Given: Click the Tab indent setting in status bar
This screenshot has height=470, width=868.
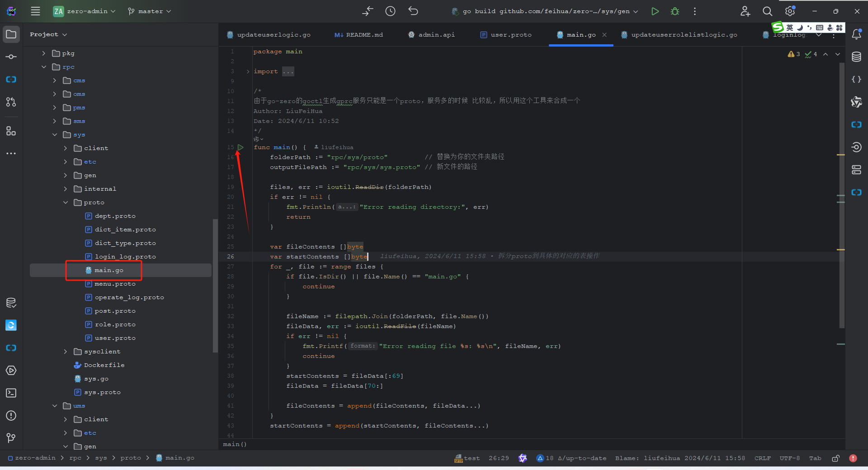Looking at the screenshot, I should click(x=815, y=458).
